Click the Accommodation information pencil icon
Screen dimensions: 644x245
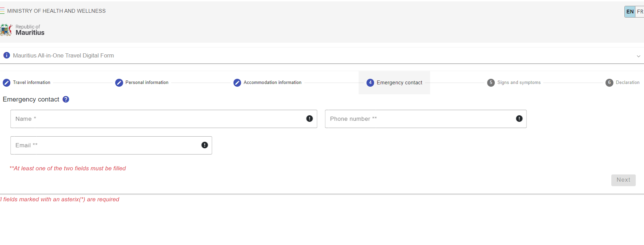[x=237, y=83]
